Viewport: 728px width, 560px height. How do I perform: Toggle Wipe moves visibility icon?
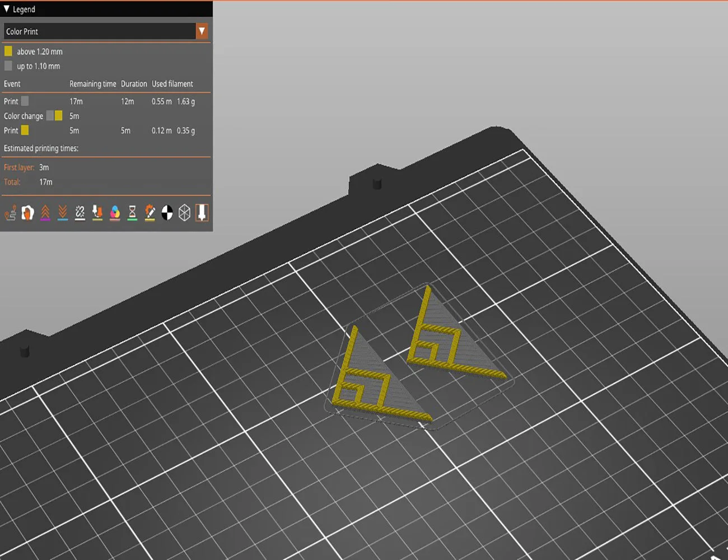27,213
